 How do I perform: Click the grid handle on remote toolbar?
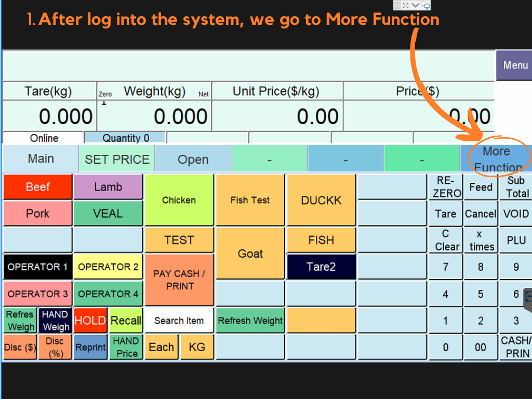pyautogui.click(x=396, y=5)
